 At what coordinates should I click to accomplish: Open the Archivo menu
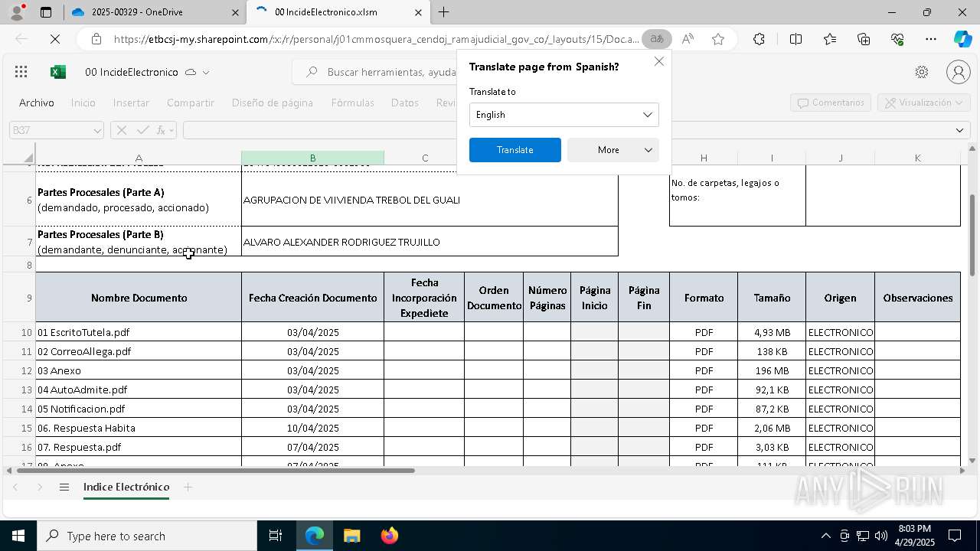coord(37,103)
